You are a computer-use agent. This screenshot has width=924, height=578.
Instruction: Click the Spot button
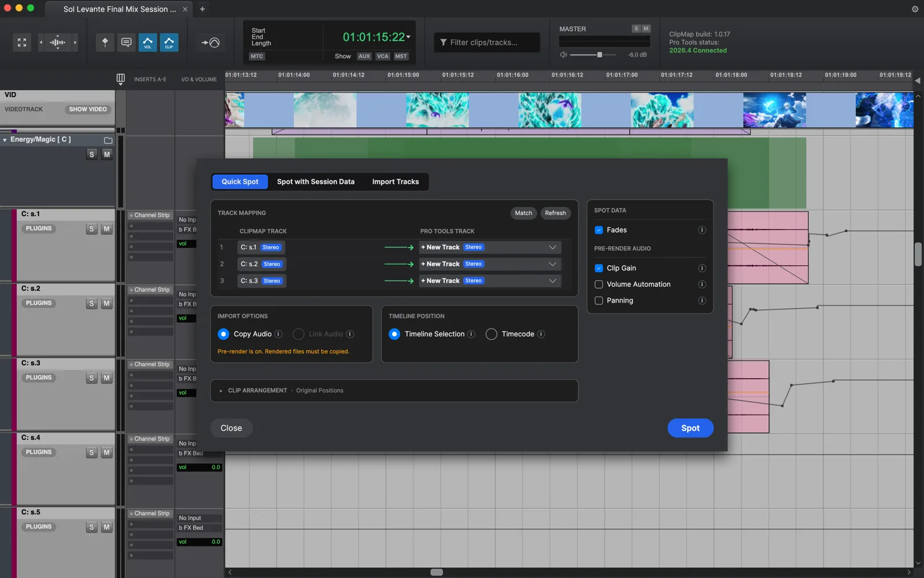(x=690, y=428)
